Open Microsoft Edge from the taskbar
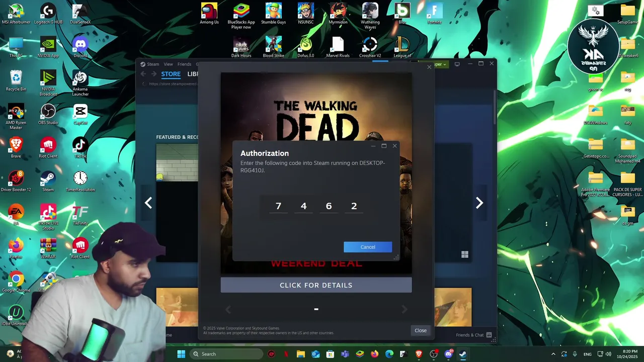The image size is (644, 362). click(x=389, y=354)
